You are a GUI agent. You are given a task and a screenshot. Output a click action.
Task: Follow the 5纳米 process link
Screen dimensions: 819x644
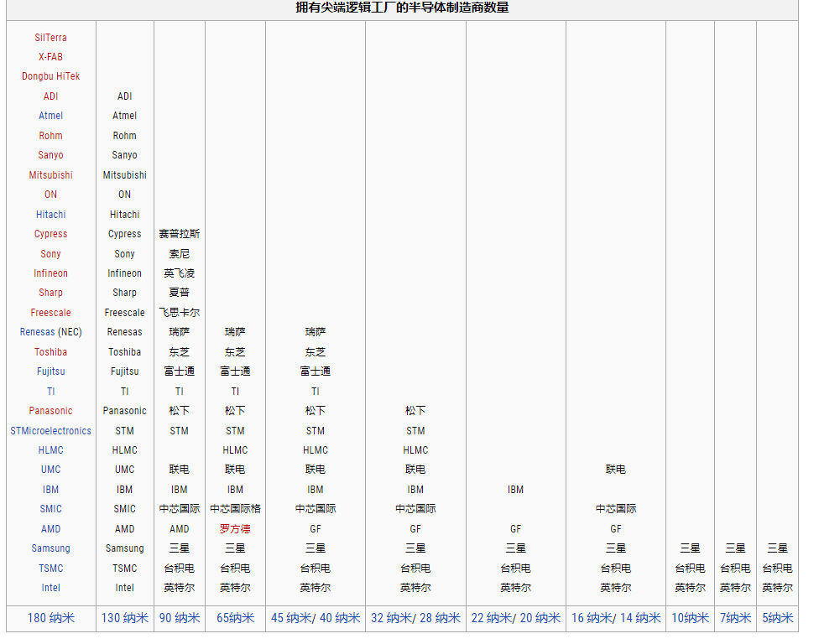point(778,618)
